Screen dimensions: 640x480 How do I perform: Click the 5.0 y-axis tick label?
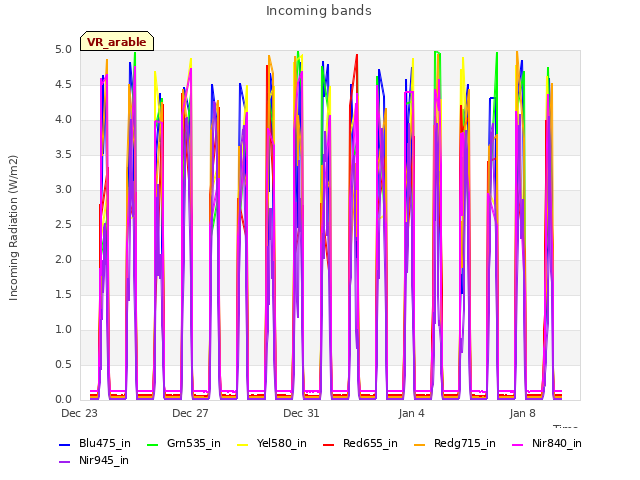(64, 50)
